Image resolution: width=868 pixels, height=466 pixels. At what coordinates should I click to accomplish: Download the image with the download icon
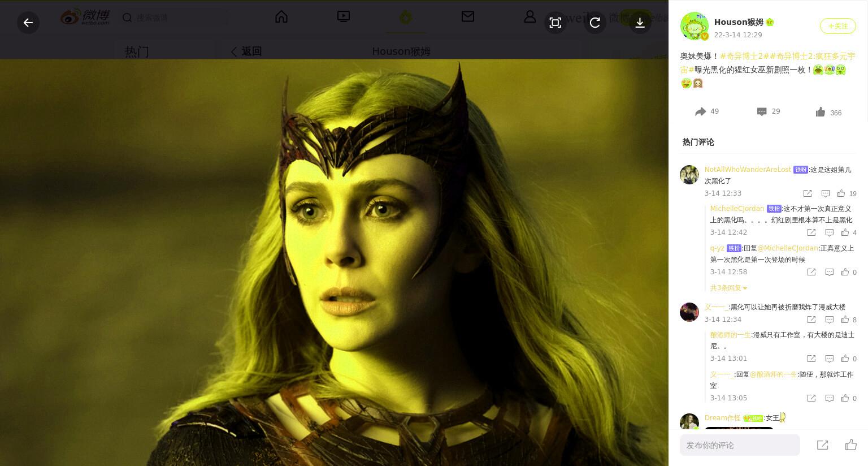640,23
